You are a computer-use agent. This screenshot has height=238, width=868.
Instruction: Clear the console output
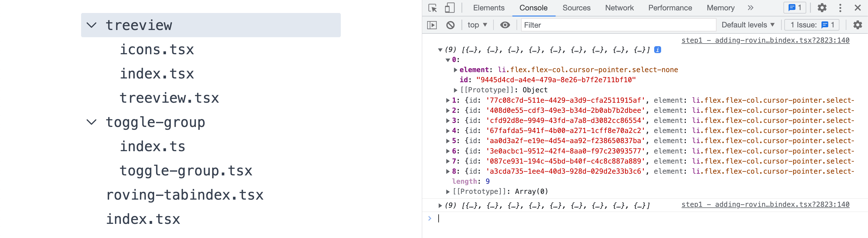(x=450, y=25)
